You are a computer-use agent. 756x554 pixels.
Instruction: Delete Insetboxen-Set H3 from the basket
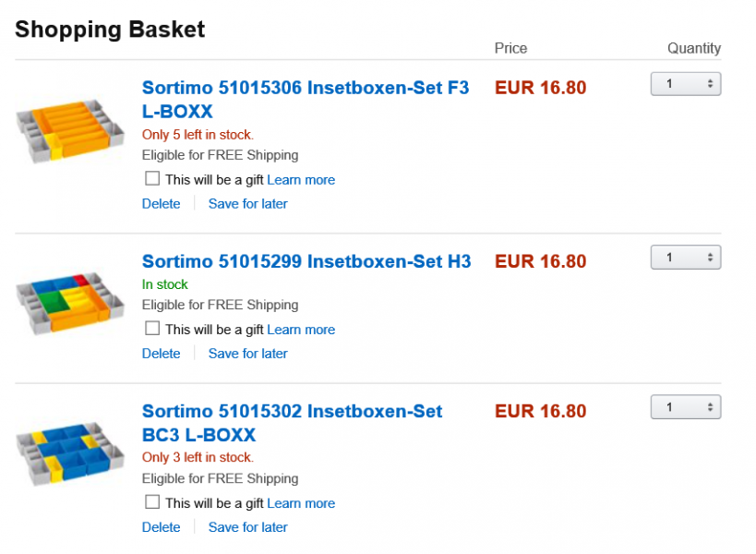(161, 354)
